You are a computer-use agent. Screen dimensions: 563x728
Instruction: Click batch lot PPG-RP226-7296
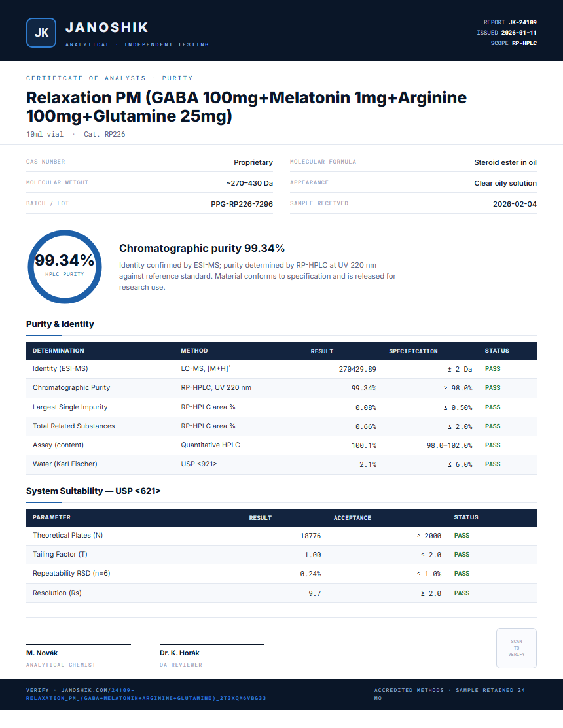click(x=242, y=204)
